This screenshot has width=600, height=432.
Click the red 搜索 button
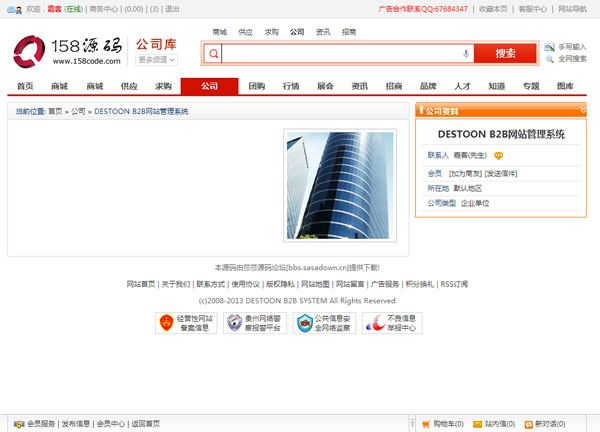(505, 54)
